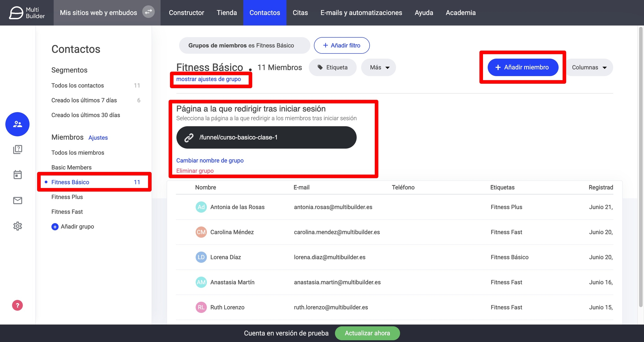Switch to the Tienda tab
The width and height of the screenshot is (644, 342).
click(227, 13)
